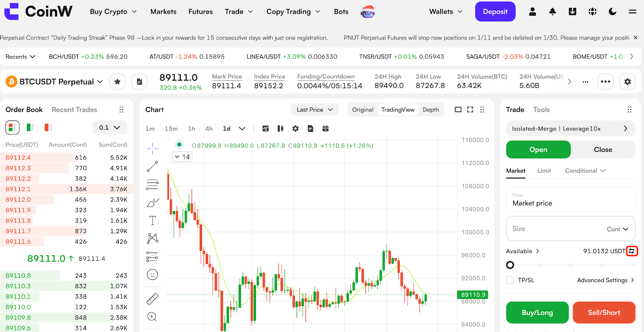Image resolution: width=644 pixels, height=332 pixels.
Task: Switch to the Recent Trades tab
Action: click(x=74, y=110)
